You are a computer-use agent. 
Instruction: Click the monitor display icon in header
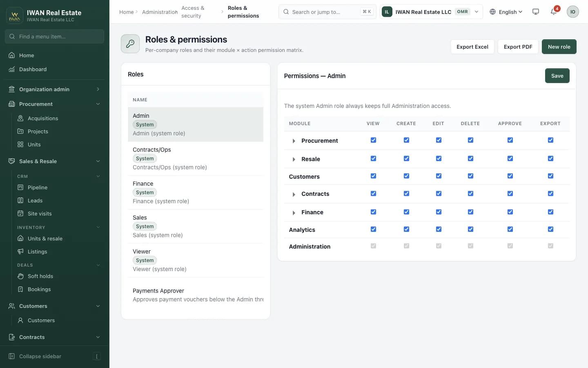click(536, 12)
